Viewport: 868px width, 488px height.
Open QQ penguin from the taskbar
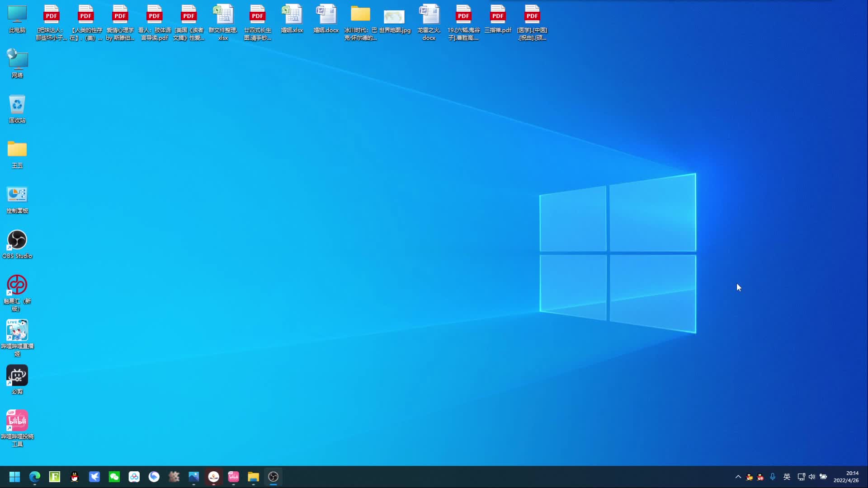tap(75, 477)
